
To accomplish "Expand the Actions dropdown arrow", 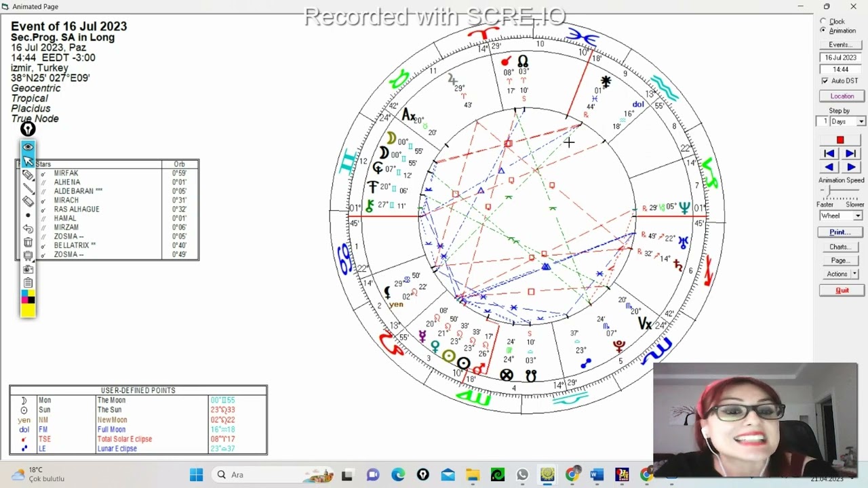I will coord(856,274).
